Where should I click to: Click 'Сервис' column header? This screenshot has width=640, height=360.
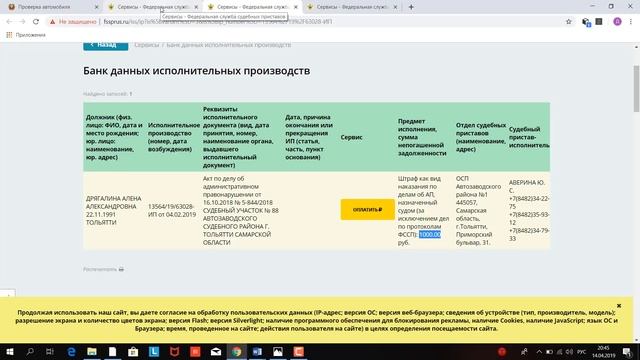(351, 137)
